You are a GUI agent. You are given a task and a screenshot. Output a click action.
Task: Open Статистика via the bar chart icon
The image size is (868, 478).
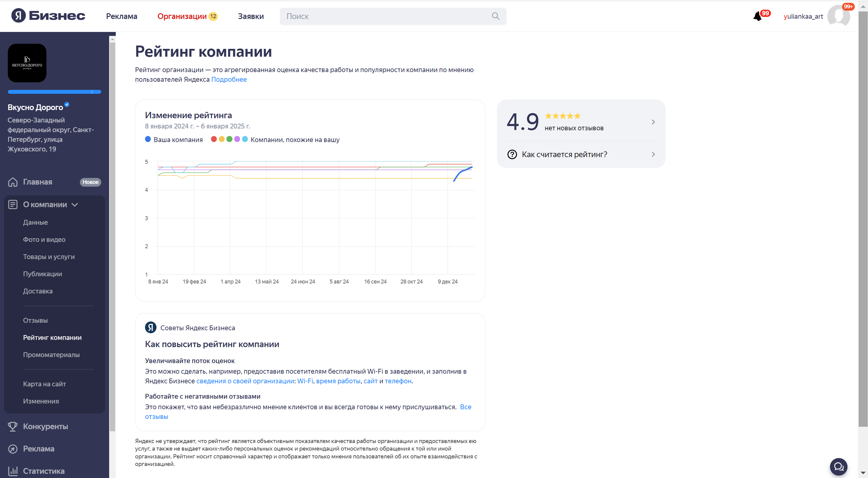pyautogui.click(x=13, y=471)
